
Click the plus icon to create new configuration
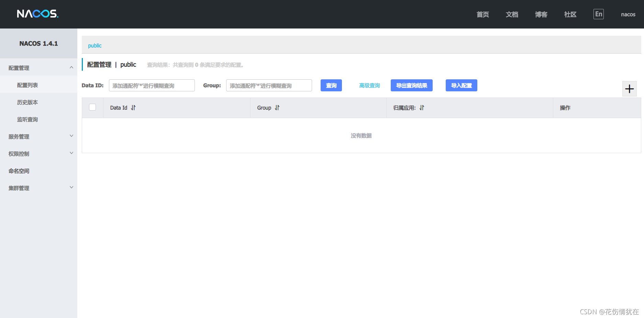pos(629,89)
